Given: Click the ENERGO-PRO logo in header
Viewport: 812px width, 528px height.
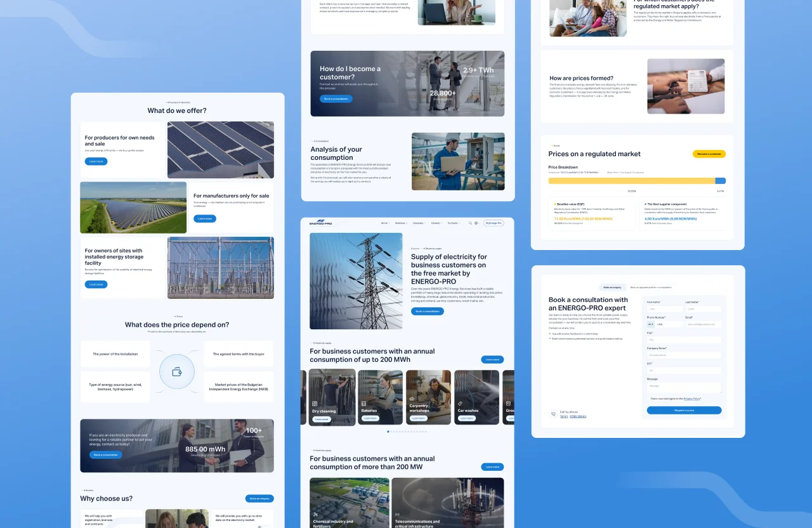Looking at the screenshot, I should click(320, 223).
